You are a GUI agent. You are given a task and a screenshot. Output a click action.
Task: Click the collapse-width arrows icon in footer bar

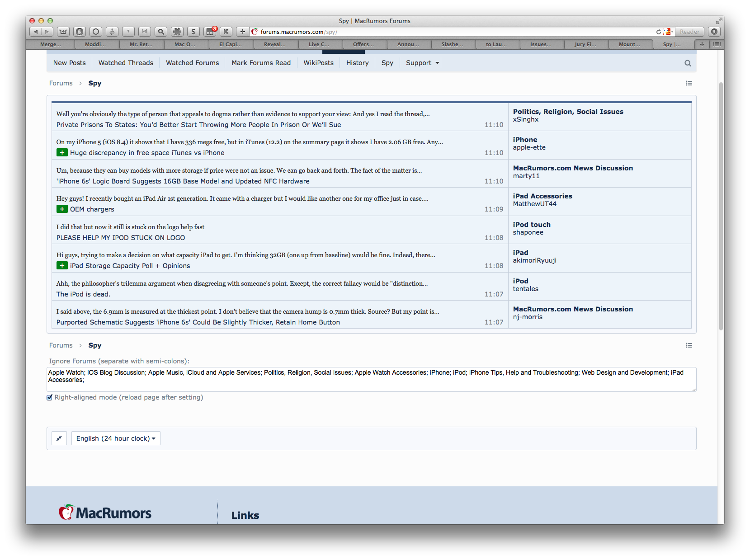click(x=59, y=438)
